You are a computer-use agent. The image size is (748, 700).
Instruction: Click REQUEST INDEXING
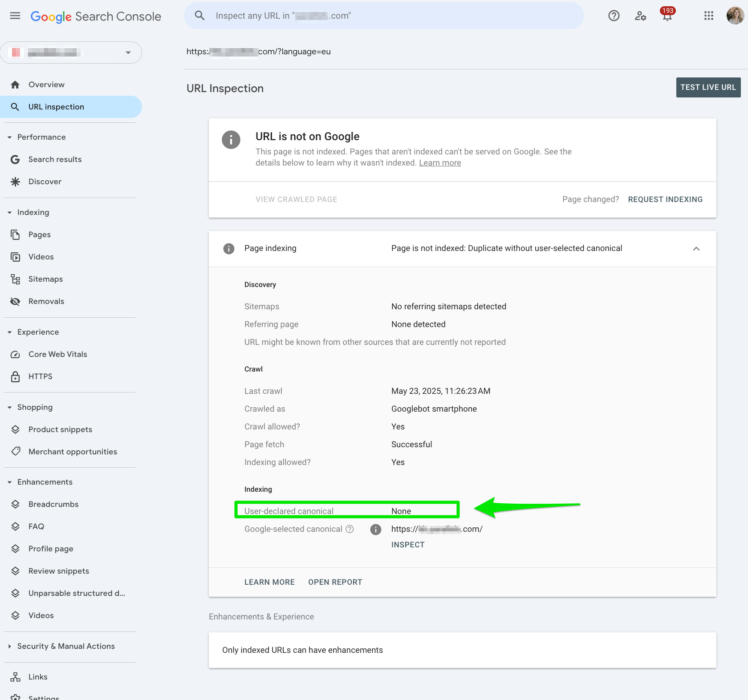pos(665,199)
